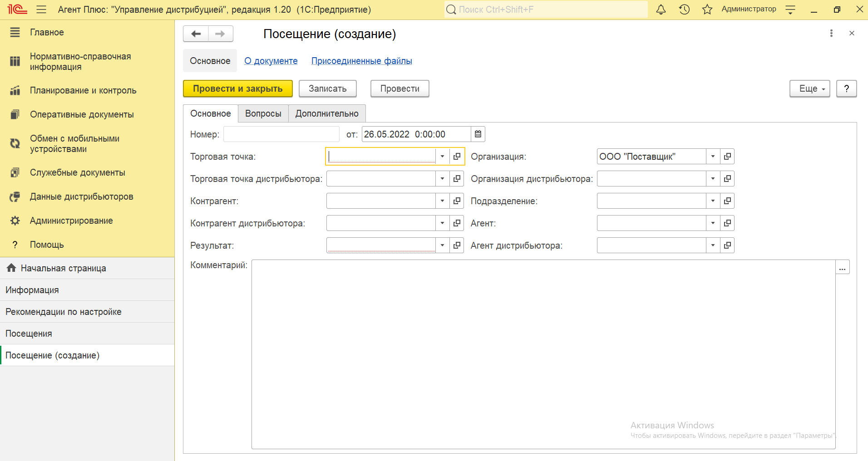Click the search field Поиск Ctrl+Shift+F
Image resolution: width=868 pixels, height=461 pixels.
(546, 10)
